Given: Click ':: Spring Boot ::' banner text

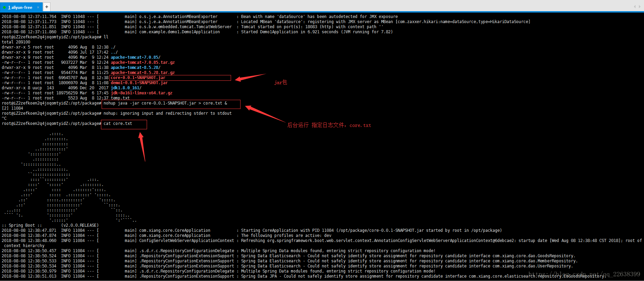Looking at the screenshot, I should [x=22, y=225].
